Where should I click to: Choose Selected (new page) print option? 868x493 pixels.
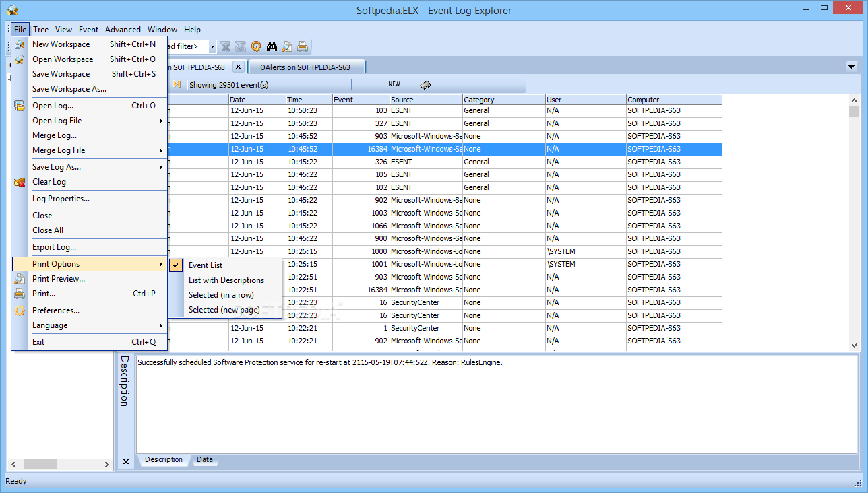click(225, 310)
